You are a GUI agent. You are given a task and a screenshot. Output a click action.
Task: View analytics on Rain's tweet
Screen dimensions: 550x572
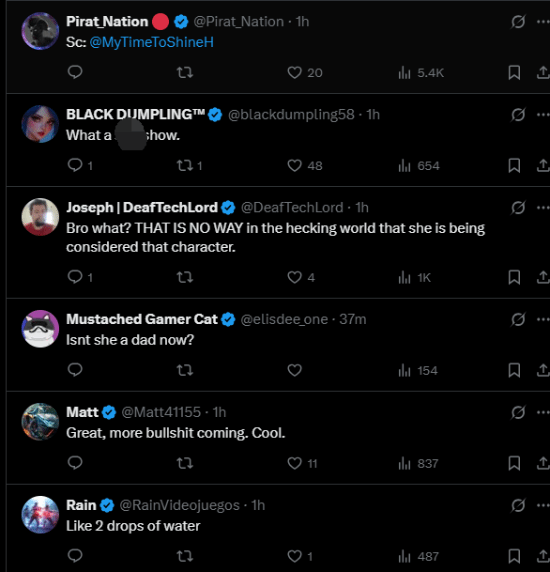click(x=418, y=556)
